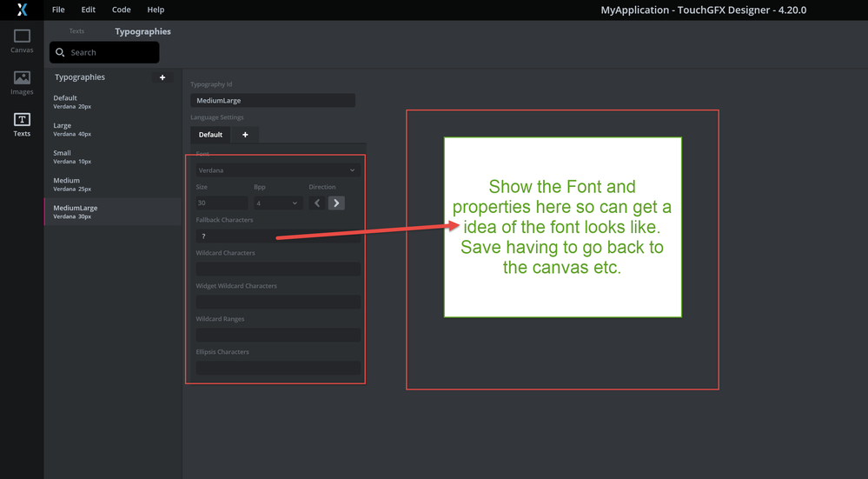Open the File menu

[58, 10]
